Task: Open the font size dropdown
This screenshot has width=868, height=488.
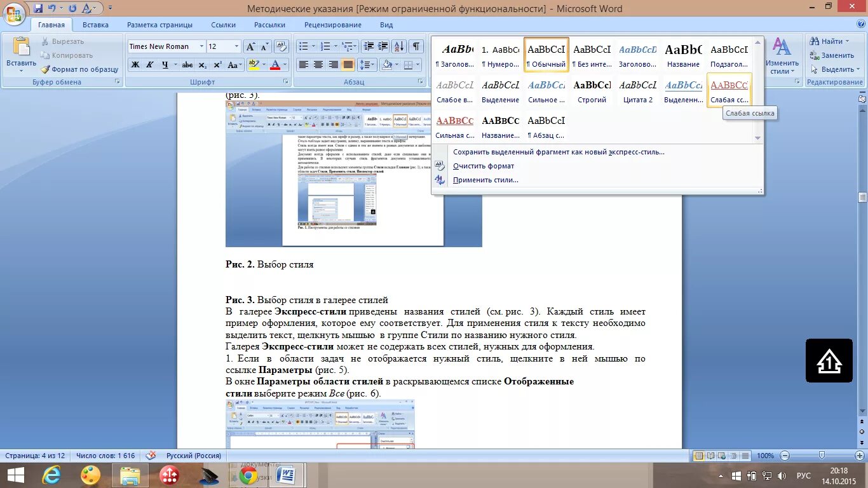Action: pyautogui.click(x=236, y=46)
